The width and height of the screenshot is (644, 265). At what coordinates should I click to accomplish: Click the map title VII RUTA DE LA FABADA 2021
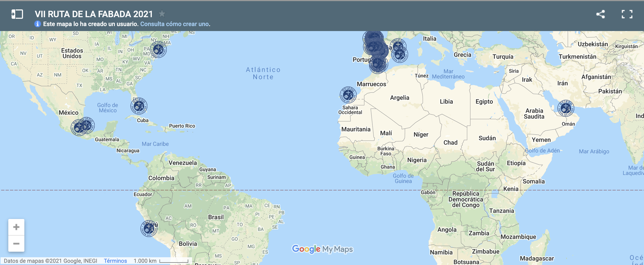94,14
